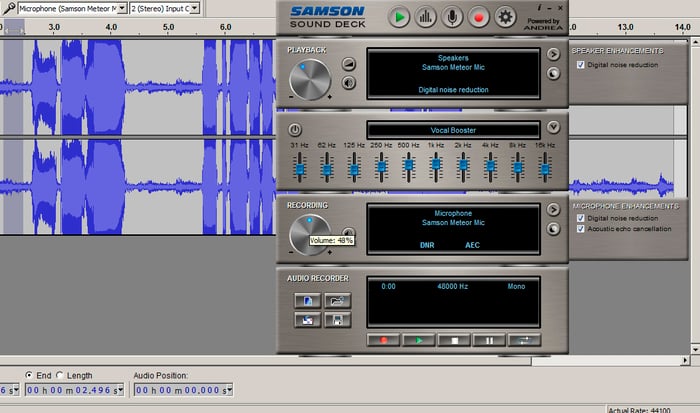Click 'AEC' label in Recording display
The height and width of the screenshot is (413, 700).
pyautogui.click(x=472, y=245)
